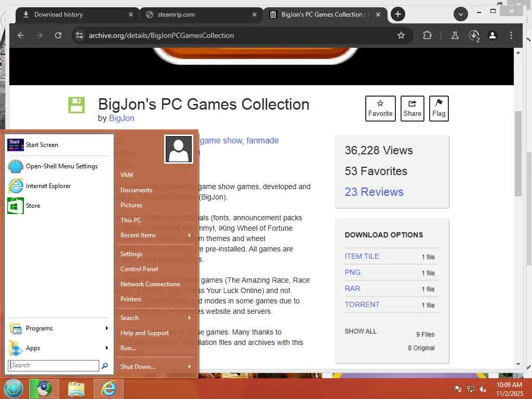Image resolution: width=532 pixels, height=399 pixels.
Task: Open the tab search dropdown
Action: [x=460, y=14]
